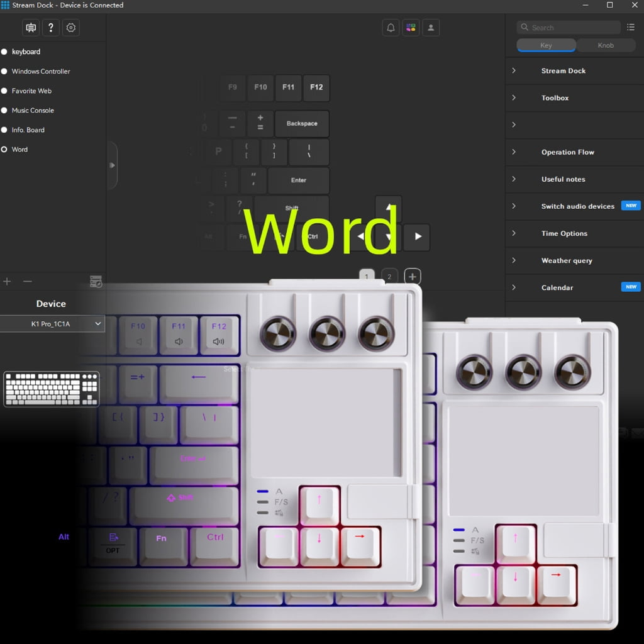
Task: Switch to the Knob tab
Action: click(606, 45)
